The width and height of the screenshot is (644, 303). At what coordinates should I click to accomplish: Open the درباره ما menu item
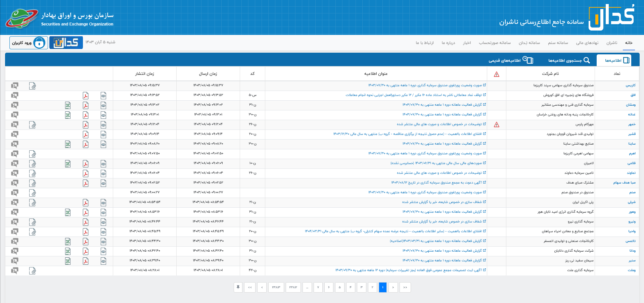pos(448,43)
